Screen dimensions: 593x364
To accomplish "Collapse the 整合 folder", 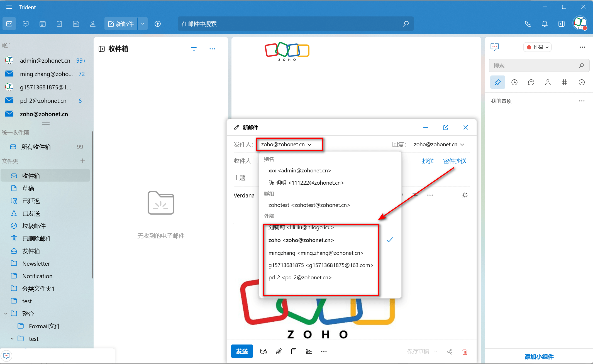I will click(x=6, y=314).
